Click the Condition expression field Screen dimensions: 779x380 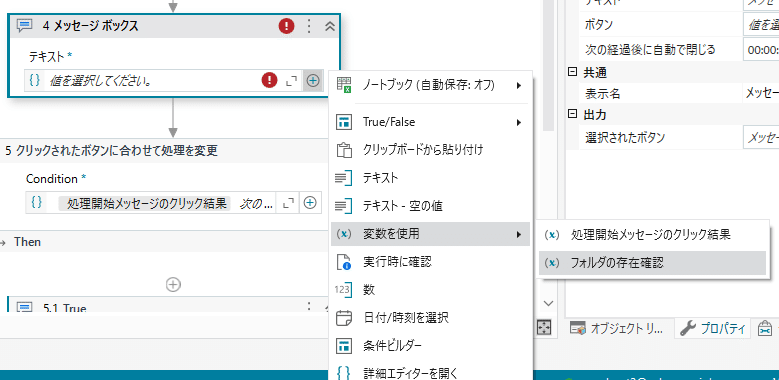tap(161, 203)
